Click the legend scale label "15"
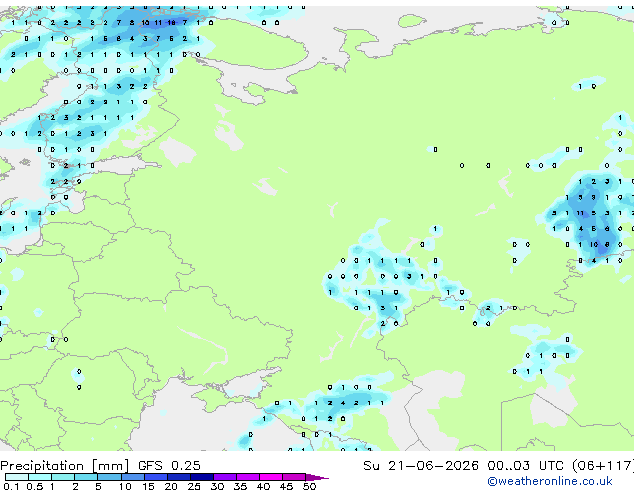 point(148,486)
